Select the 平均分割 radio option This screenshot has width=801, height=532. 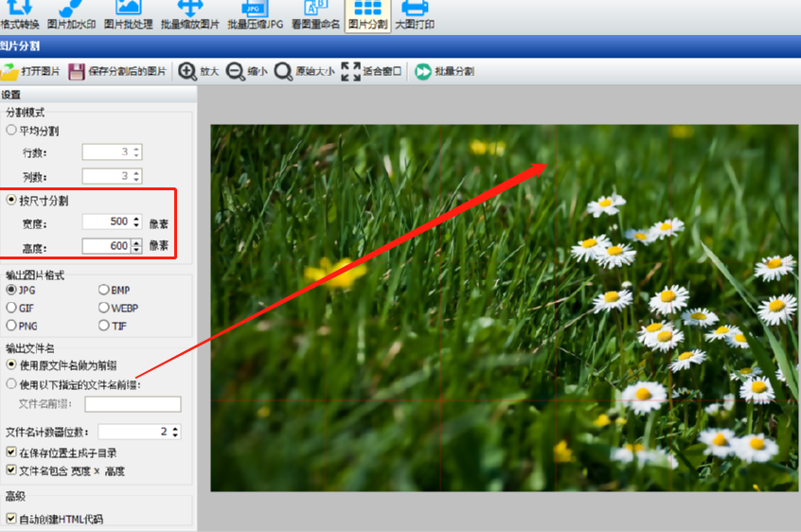tap(11, 131)
